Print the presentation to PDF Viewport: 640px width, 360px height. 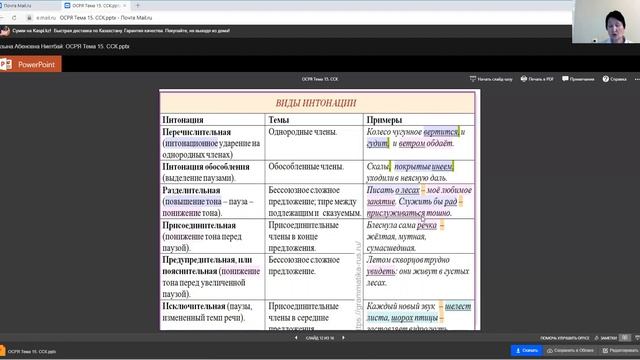click(537, 79)
